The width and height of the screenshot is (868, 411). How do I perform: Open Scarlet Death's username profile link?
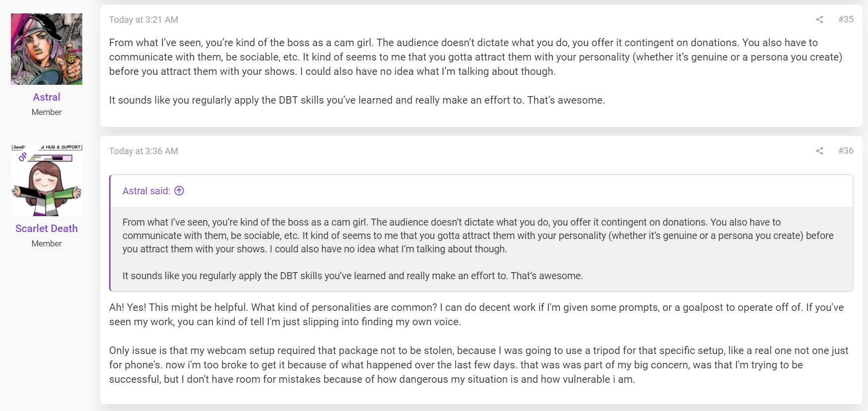pos(47,229)
